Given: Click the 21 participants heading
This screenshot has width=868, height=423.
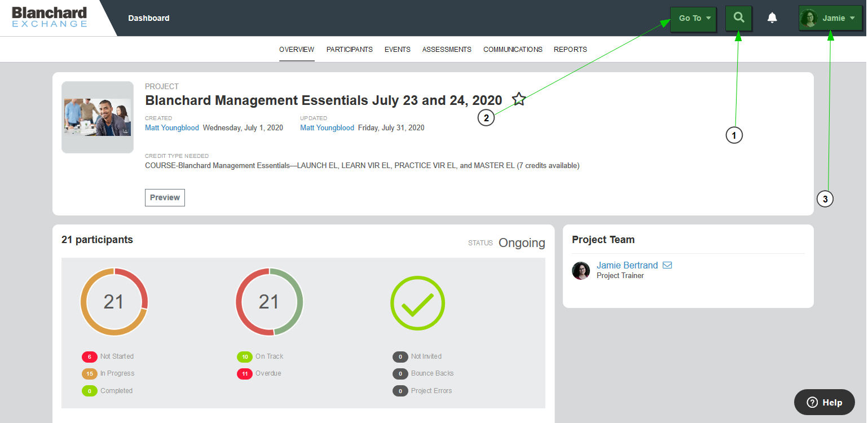Looking at the screenshot, I should 97,240.
